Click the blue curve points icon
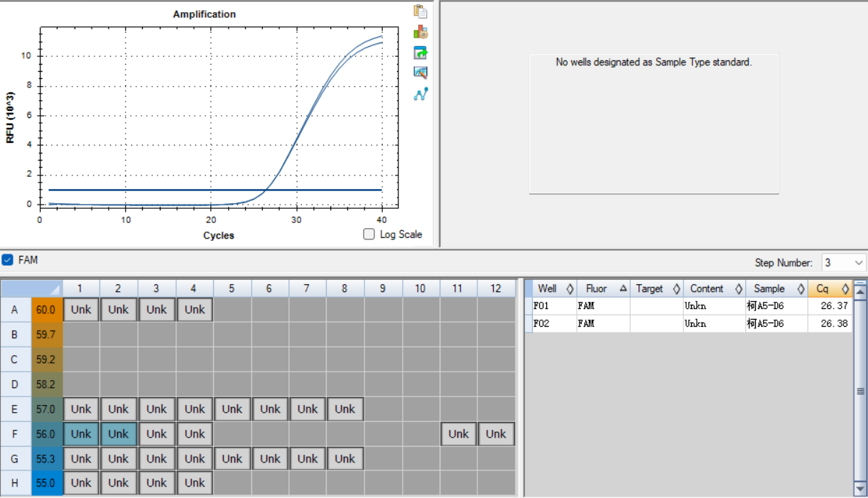The width and height of the screenshot is (868, 498). click(x=421, y=94)
